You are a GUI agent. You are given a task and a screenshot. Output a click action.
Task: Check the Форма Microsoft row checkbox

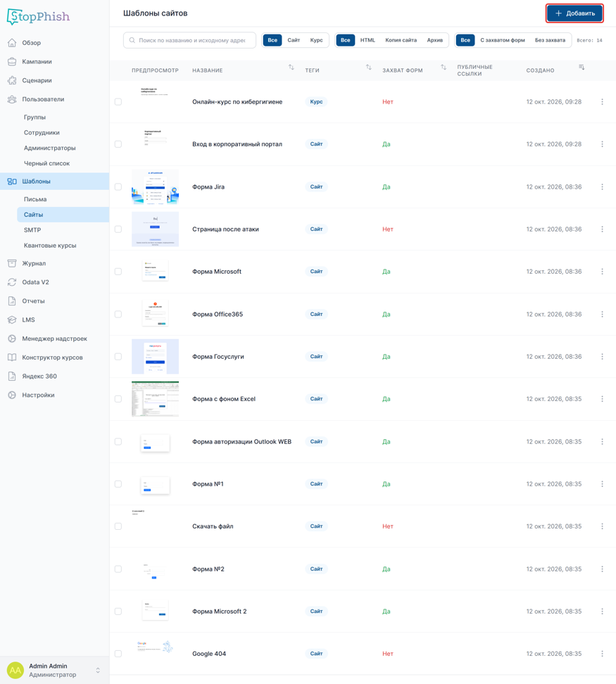click(118, 272)
